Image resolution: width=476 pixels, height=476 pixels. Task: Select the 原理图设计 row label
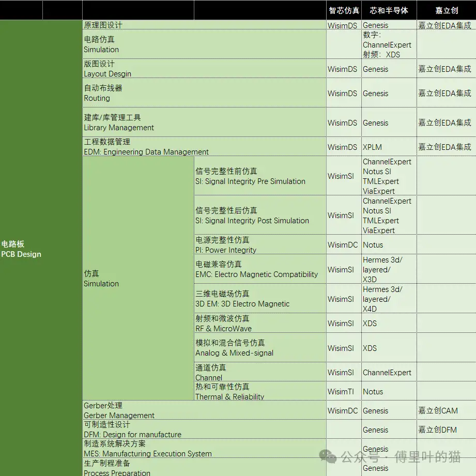[x=204, y=25]
